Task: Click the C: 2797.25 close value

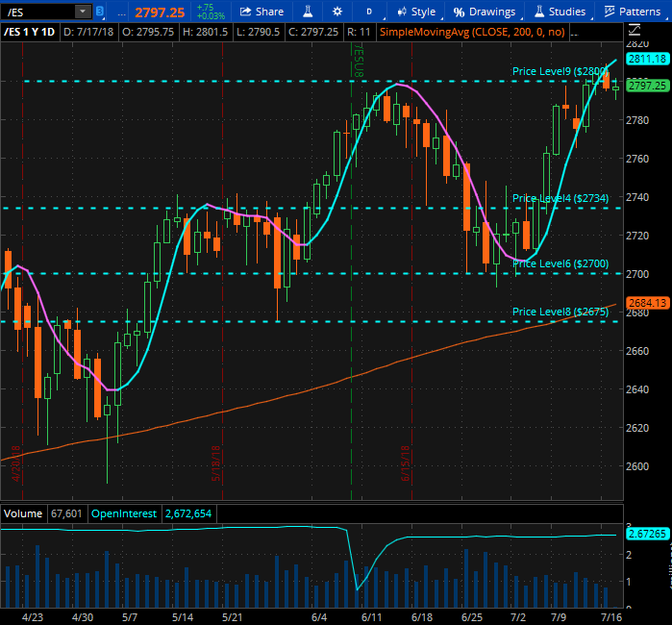Action: (313, 32)
